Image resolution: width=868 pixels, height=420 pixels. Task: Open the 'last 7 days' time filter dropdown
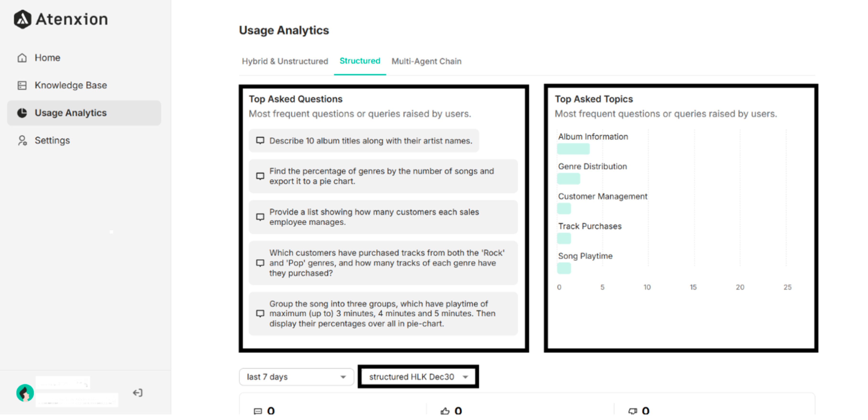296,377
